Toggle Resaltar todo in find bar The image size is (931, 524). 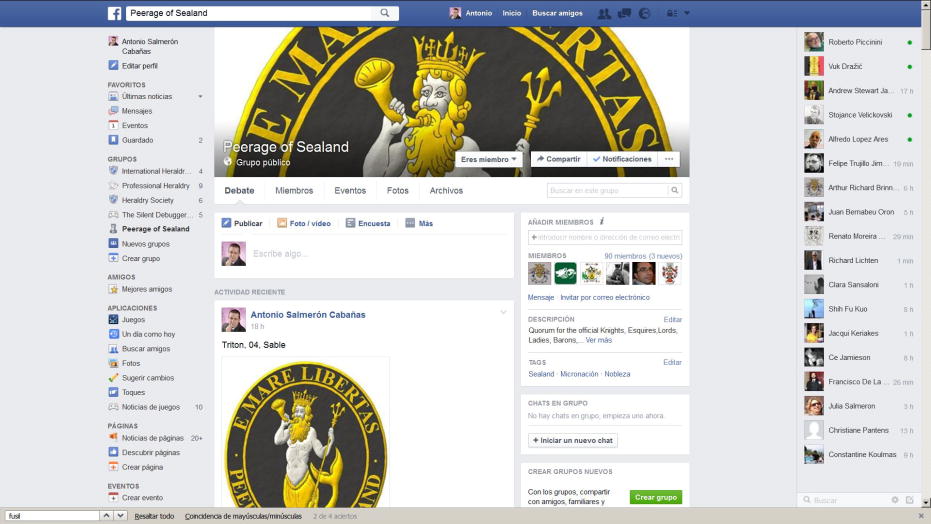pos(154,516)
